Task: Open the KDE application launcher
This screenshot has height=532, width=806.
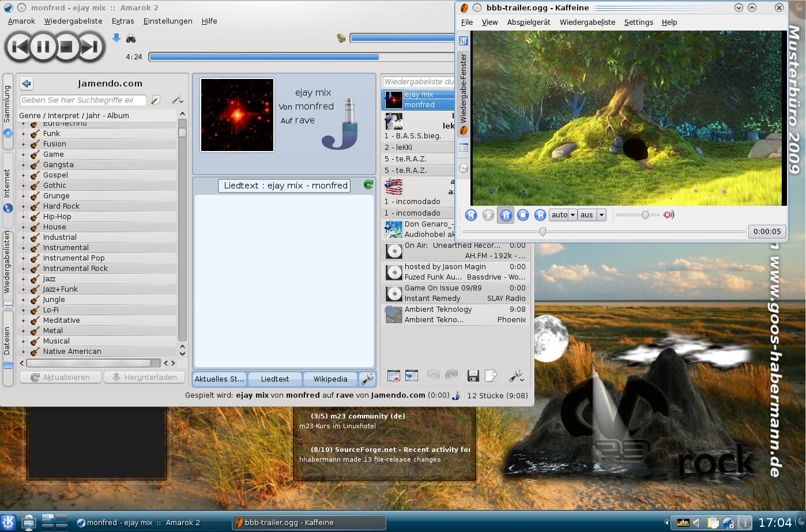Action: tap(9, 522)
